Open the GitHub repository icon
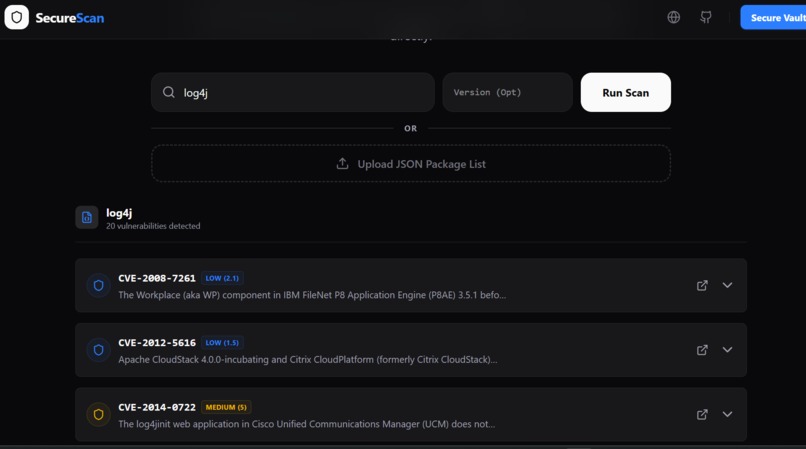806x449 pixels. pos(706,17)
